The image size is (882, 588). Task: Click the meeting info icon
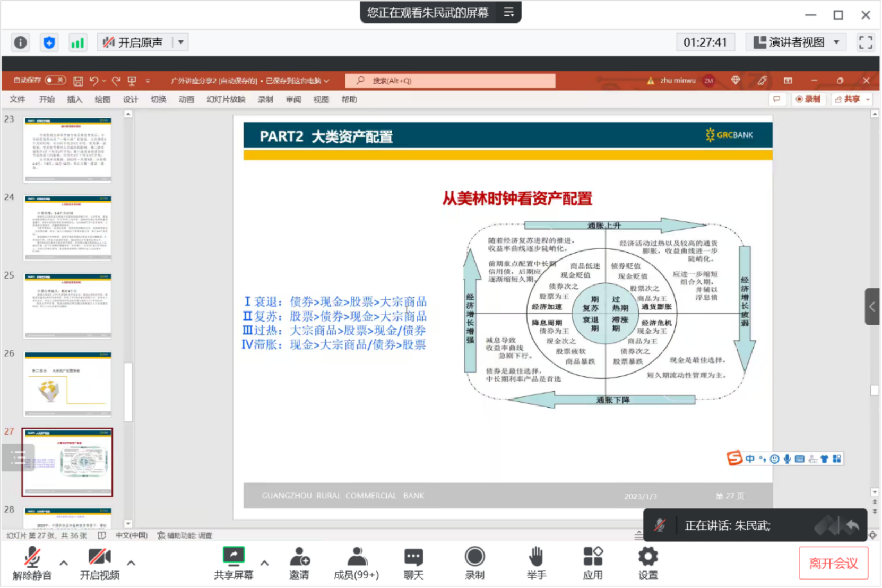tap(20, 42)
